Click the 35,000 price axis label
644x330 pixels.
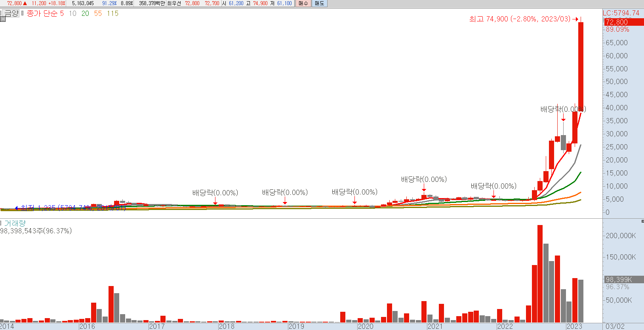click(617, 121)
